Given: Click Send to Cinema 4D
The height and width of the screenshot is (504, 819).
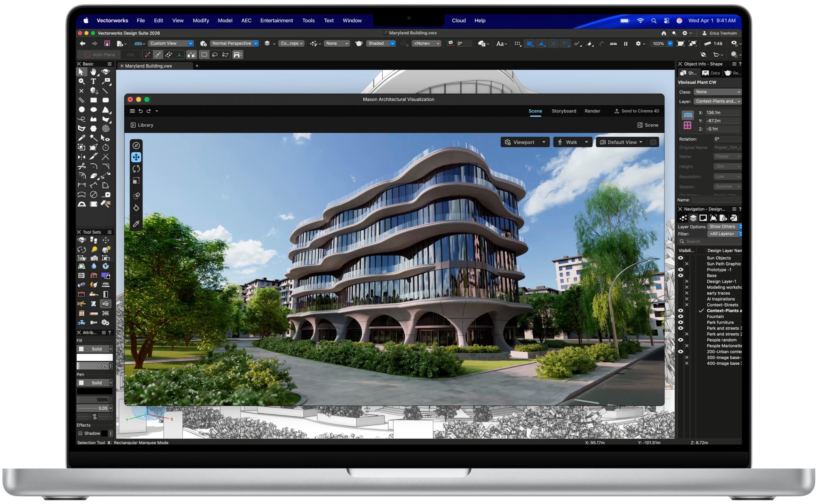Looking at the screenshot, I should click(x=637, y=111).
